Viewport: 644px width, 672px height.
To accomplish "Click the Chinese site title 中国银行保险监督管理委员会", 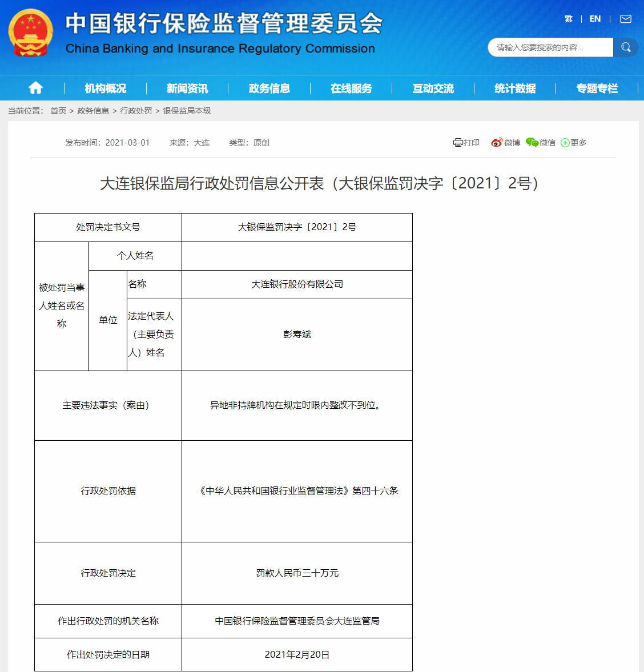I will 224,23.
